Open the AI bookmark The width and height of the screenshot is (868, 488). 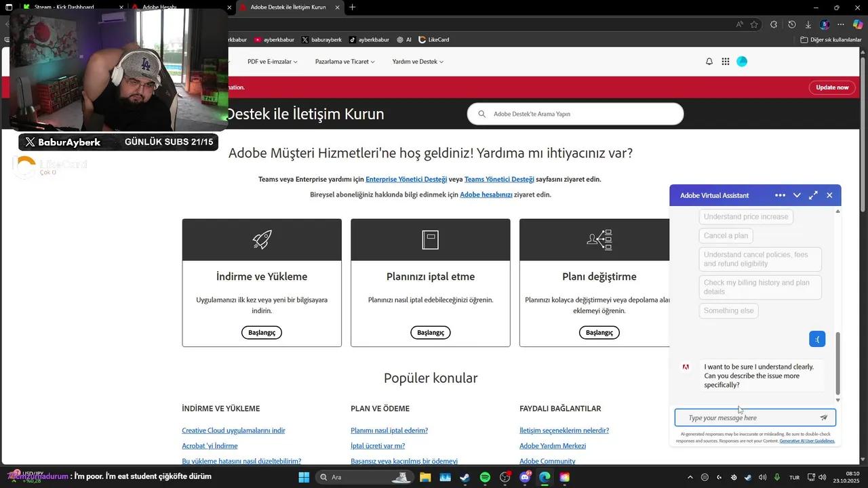(404, 39)
